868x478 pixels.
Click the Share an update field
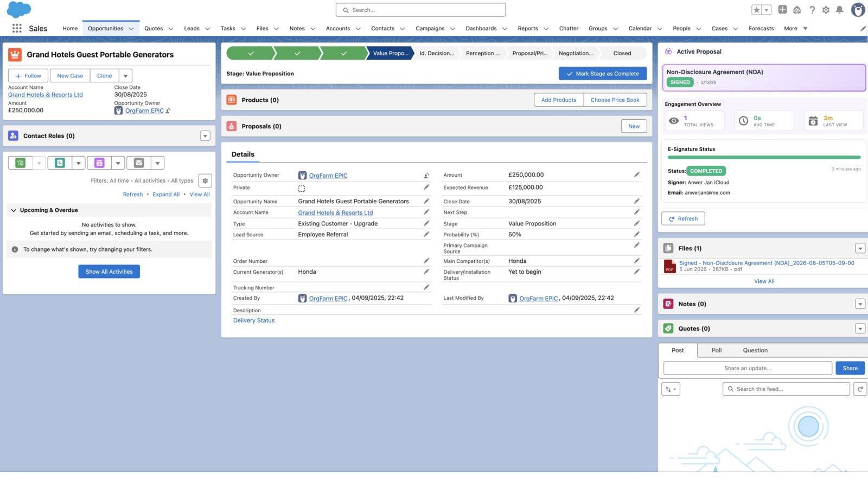point(748,368)
